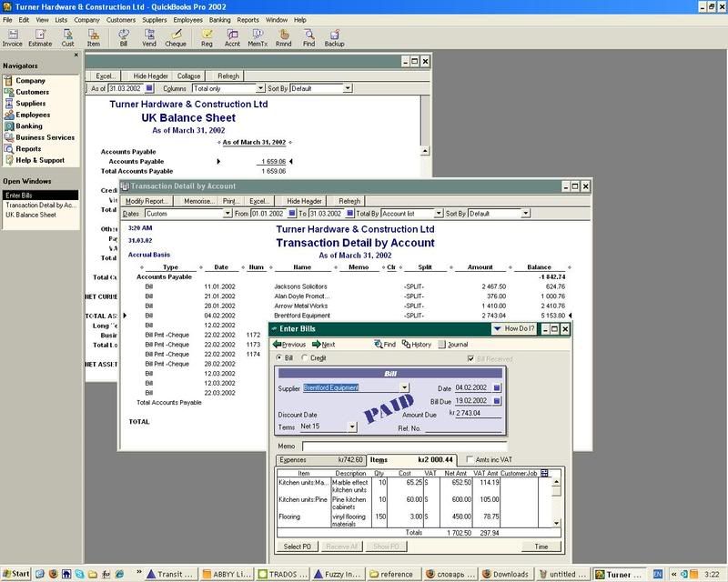Open calendar icon next to bill Date
Screen dimensions: 728x582
point(497,388)
